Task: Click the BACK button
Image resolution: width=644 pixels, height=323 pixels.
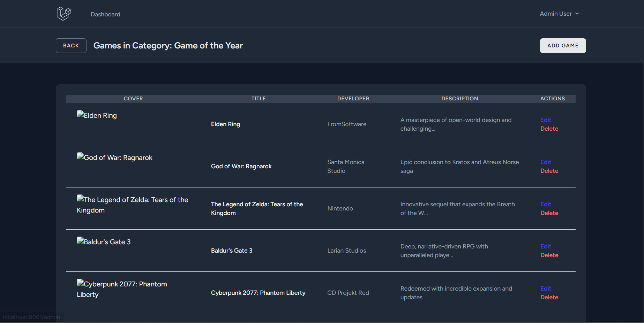Action: 71,46
